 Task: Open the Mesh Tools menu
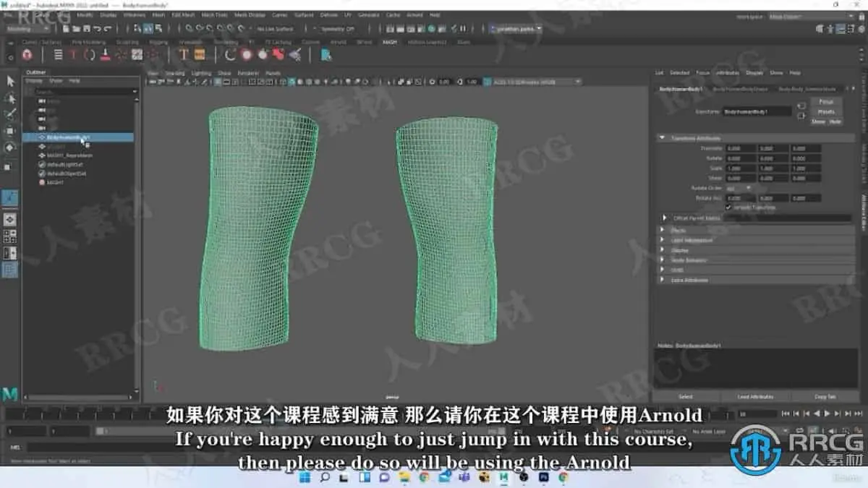coord(213,14)
